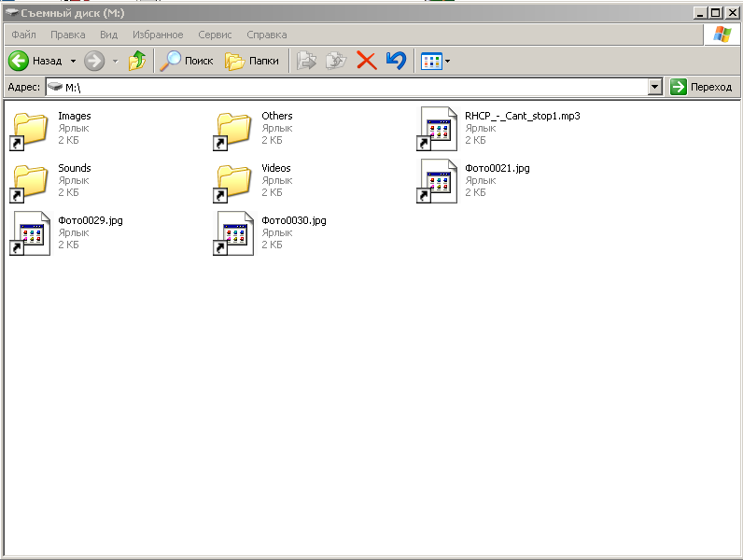Image resolution: width=743 pixels, height=560 pixels.
Task: Expand the address bar dropdown
Action: pos(655,87)
